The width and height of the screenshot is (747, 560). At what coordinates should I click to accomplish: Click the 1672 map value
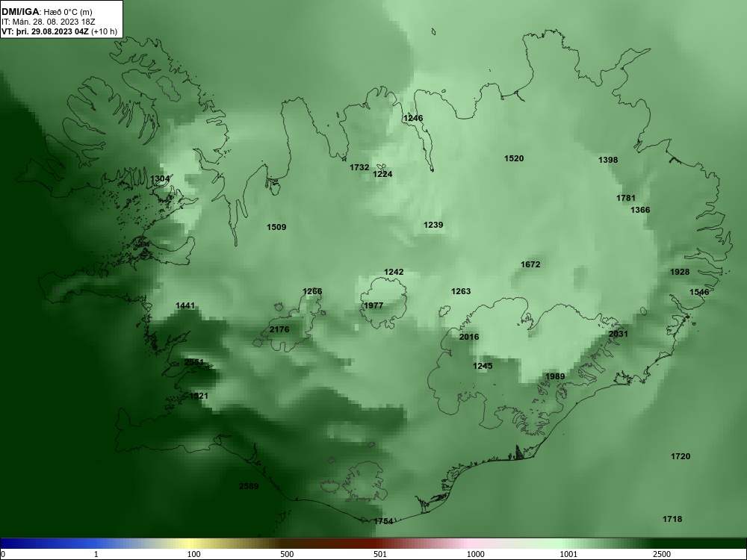click(530, 264)
